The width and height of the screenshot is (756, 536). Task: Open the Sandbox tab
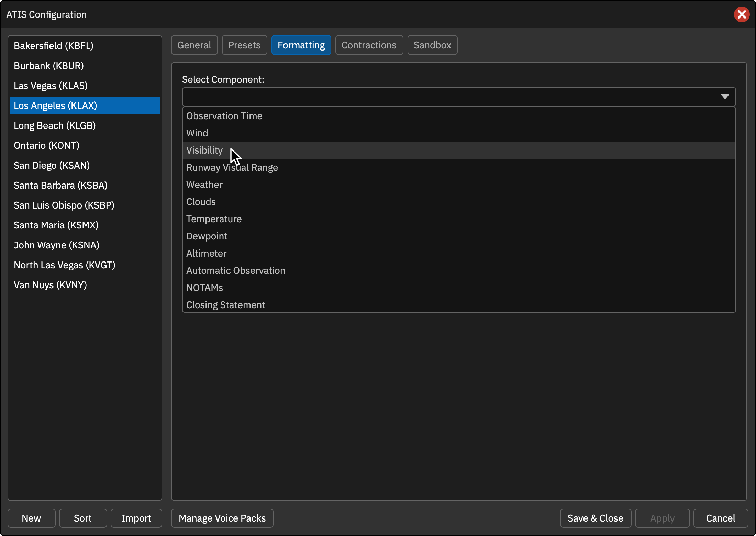tap(432, 45)
